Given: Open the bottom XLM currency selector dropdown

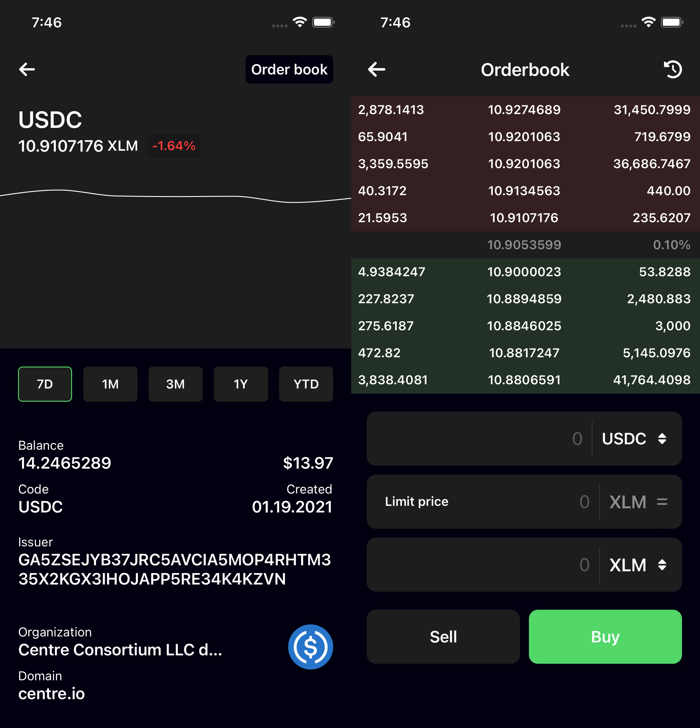Looking at the screenshot, I should pyautogui.click(x=638, y=565).
